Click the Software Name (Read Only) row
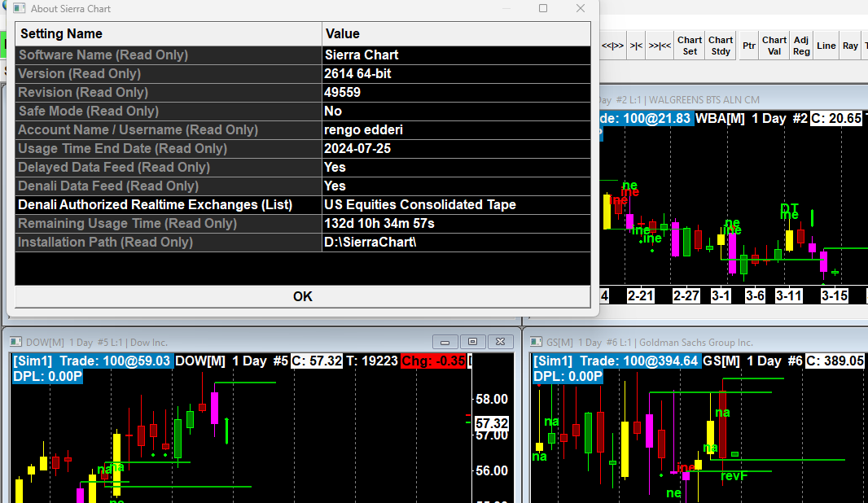868x503 pixels. coord(302,55)
